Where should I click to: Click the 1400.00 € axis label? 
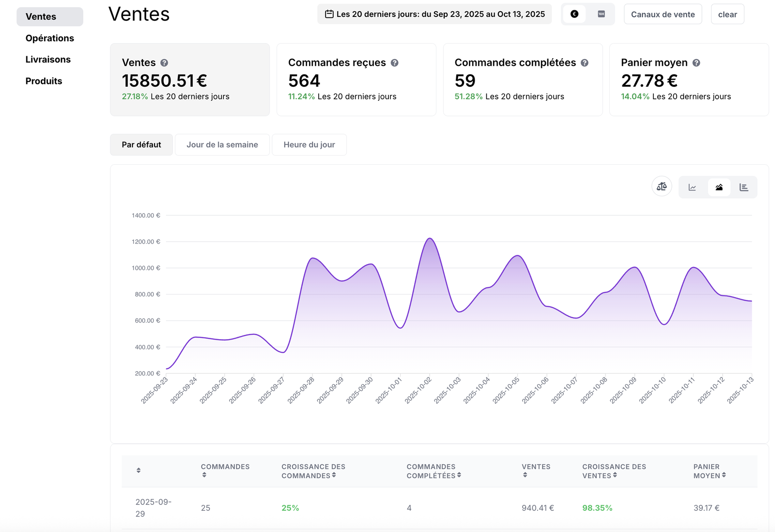click(146, 215)
